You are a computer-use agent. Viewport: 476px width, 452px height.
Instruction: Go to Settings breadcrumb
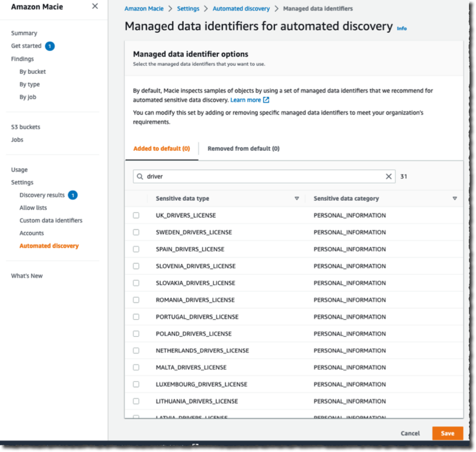tap(188, 9)
